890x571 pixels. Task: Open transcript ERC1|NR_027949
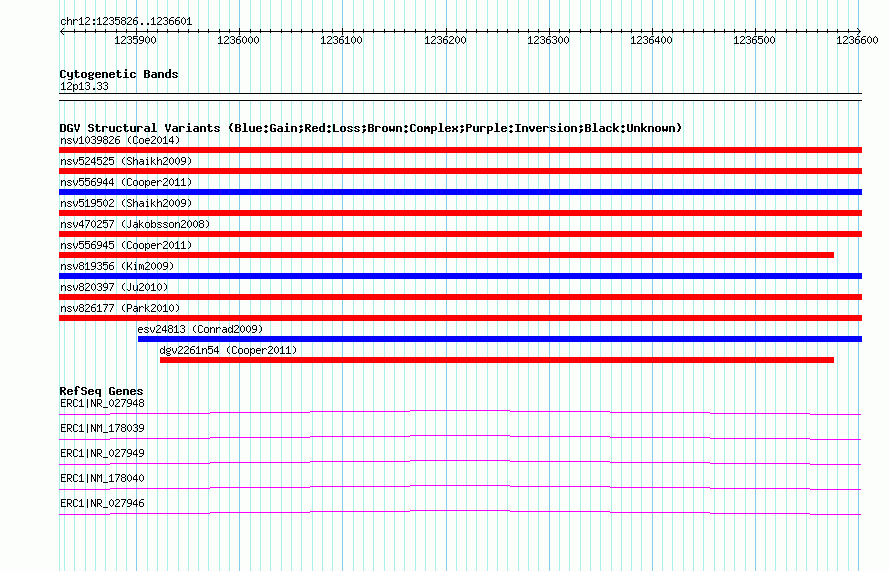coord(102,454)
